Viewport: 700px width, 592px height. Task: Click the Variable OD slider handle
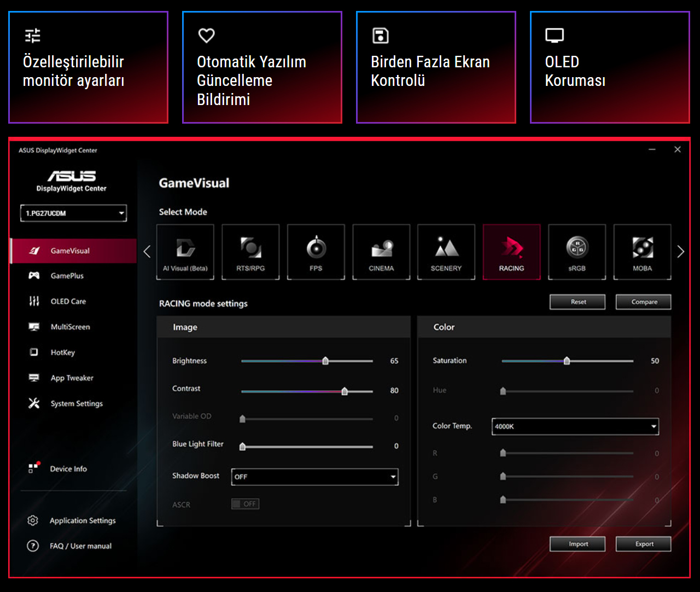[242, 419]
